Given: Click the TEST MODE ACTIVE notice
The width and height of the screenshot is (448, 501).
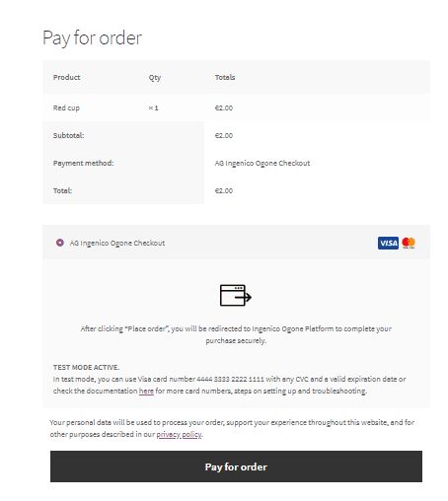Looking at the screenshot, I should (x=86, y=367).
